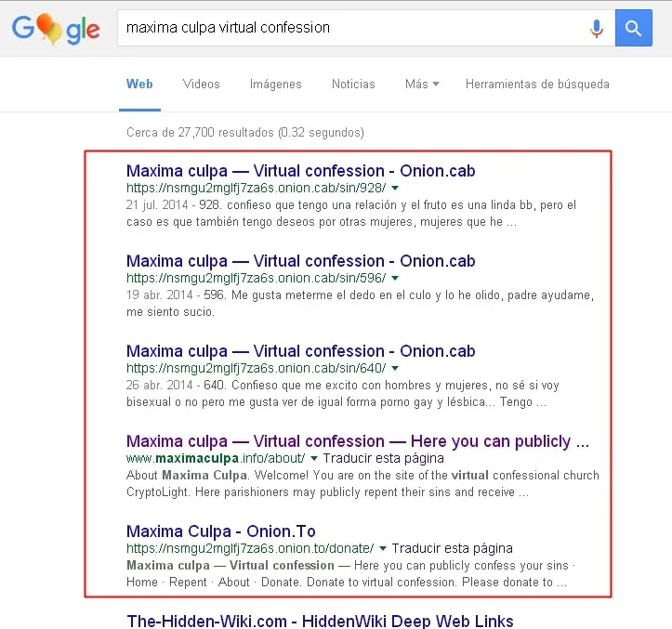Expand green arrow next to sin/640 URL

coord(395,368)
